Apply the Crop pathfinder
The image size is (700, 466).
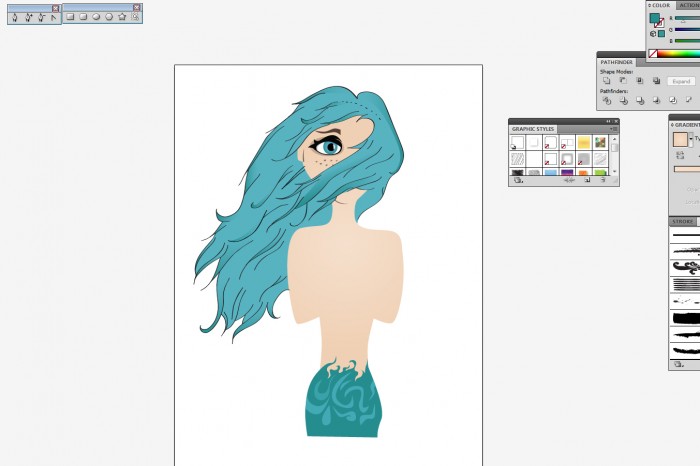click(x=656, y=100)
